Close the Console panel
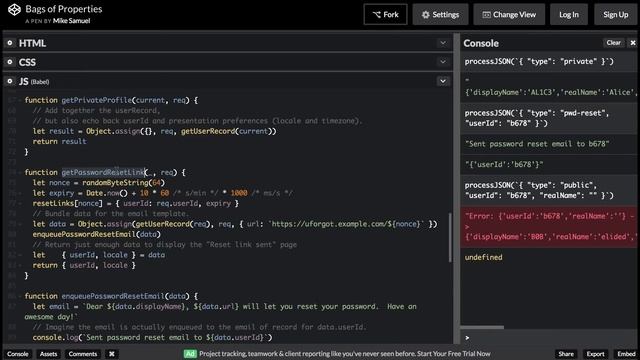Image resolution: width=640 pixels, height=360 pixels. coord(633,42)
